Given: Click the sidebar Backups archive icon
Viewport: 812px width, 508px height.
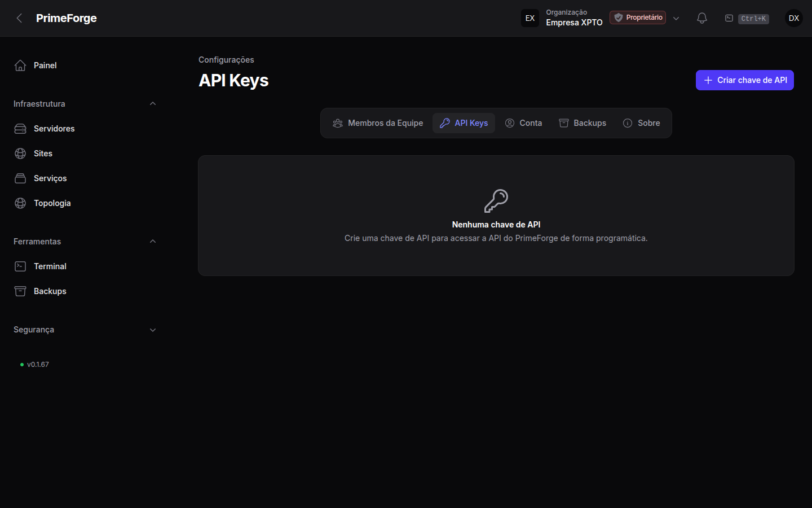Looking at the screenshot, I should point(20,291).
